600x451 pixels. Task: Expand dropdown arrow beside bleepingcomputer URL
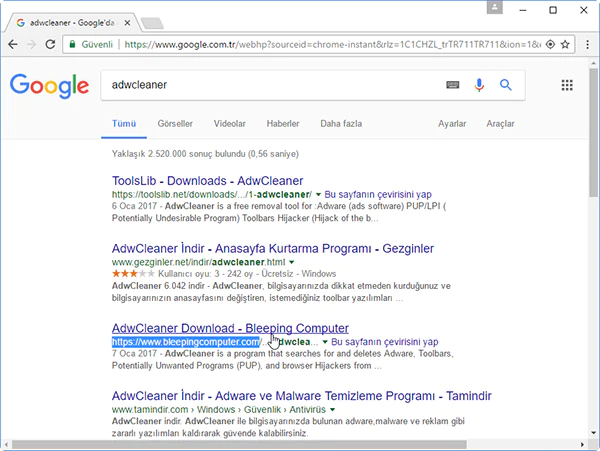coord(325,342)
